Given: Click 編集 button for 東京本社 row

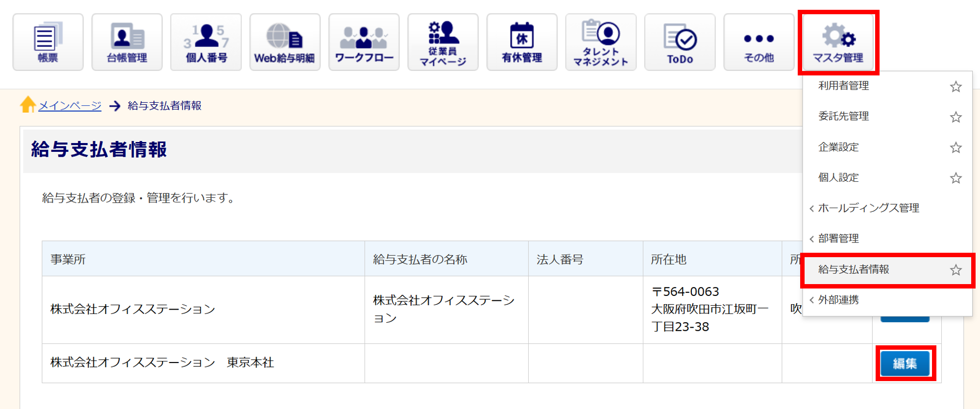Looking at the screenshot, I should click(905, 363).
